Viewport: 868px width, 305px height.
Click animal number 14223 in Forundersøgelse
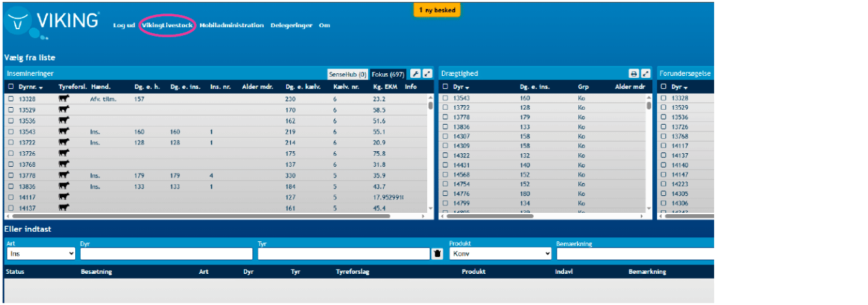pyautogui.click(x=680, y=184)
